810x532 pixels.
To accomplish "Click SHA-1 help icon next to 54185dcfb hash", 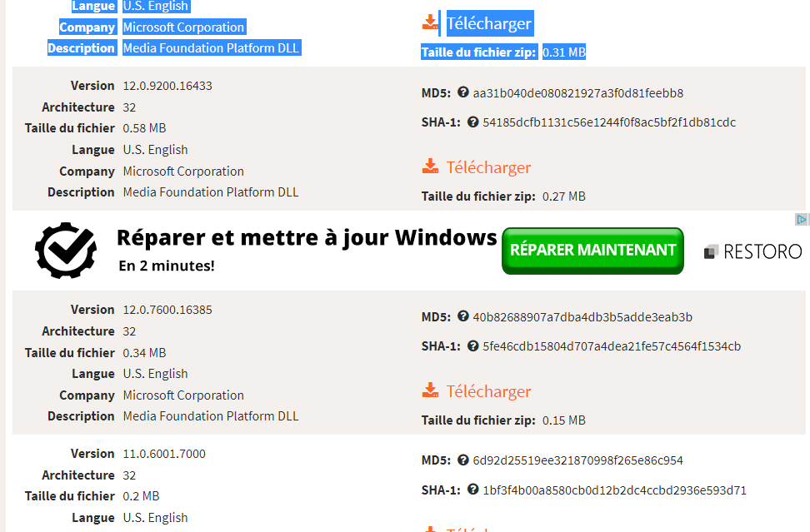I will click(472, 122).
